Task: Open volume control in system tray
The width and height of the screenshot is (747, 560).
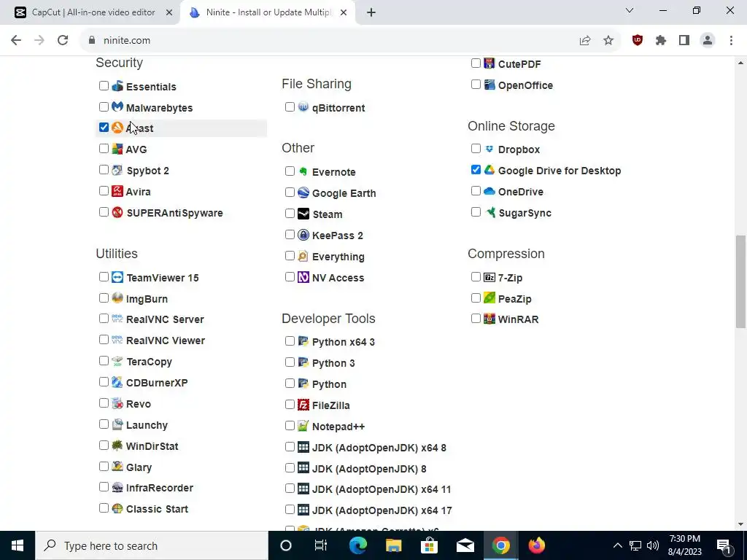Action: pyautogui.click(x=653, y=545)
